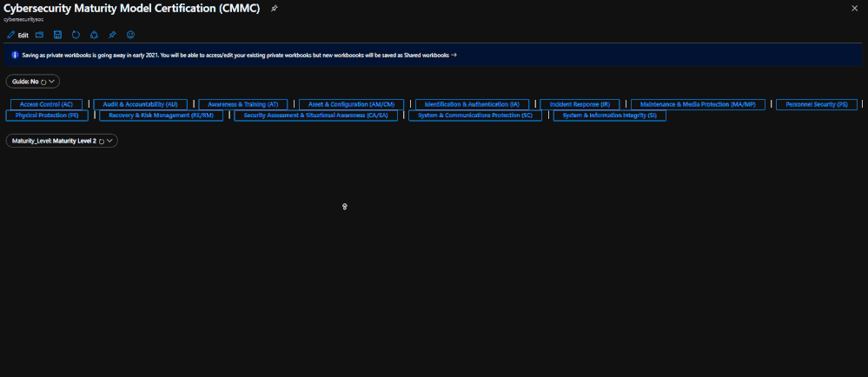Open Security Assessment & Situational Awareness (CA/SA)
868x377 pixels.
click(x=316, y=116)
